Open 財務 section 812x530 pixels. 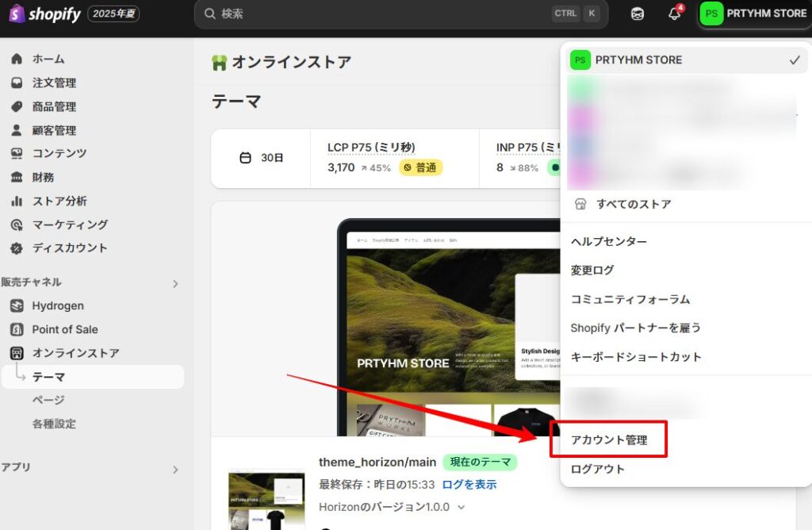tap(43, 177)
